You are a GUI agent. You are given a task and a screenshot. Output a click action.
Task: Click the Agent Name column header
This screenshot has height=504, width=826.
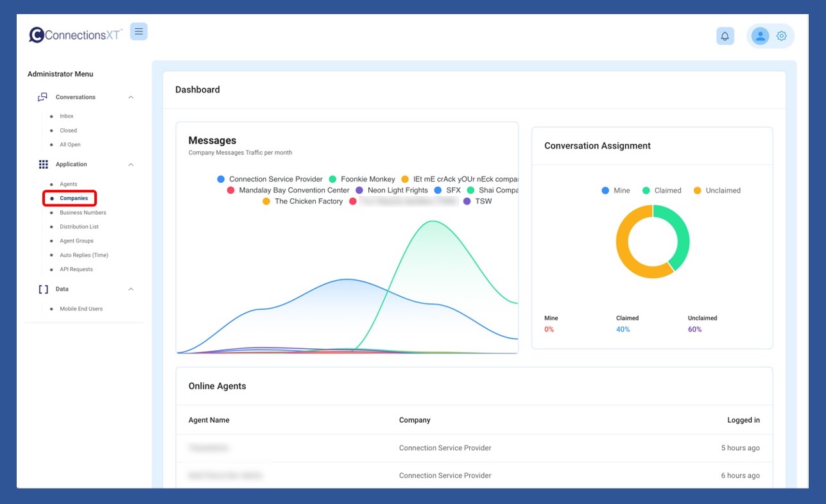pos(209,421)
